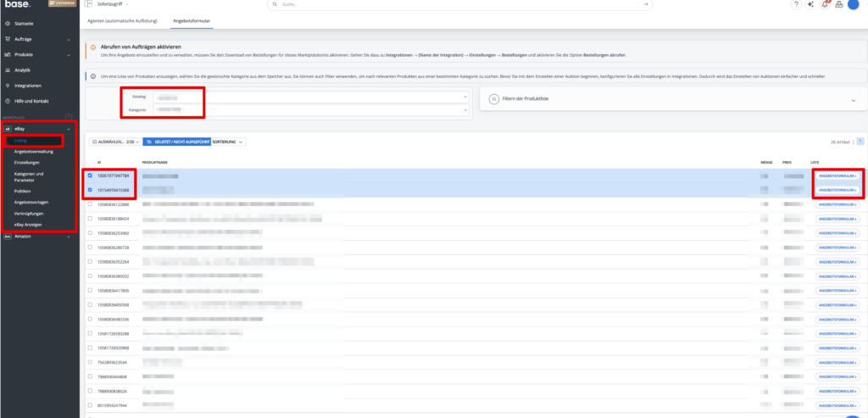Click the plus icon beside Marktplatz
The height and width of the screenshot is (418, 868).
69,117
